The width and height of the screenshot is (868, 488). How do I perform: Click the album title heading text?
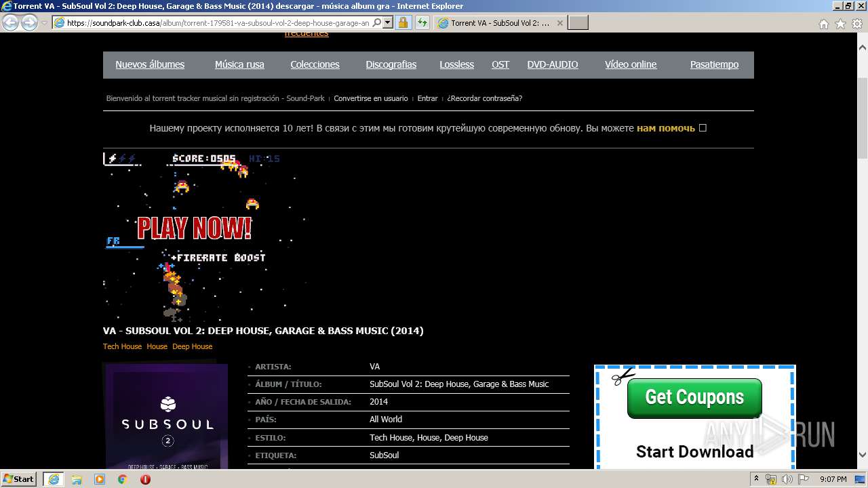pos(263,331)
